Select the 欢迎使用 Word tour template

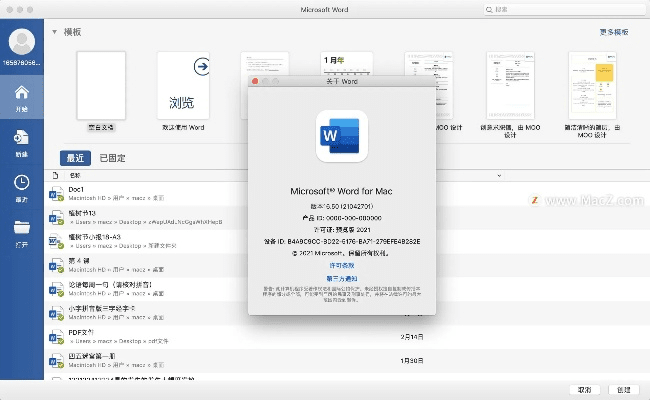tap(183, 85)
